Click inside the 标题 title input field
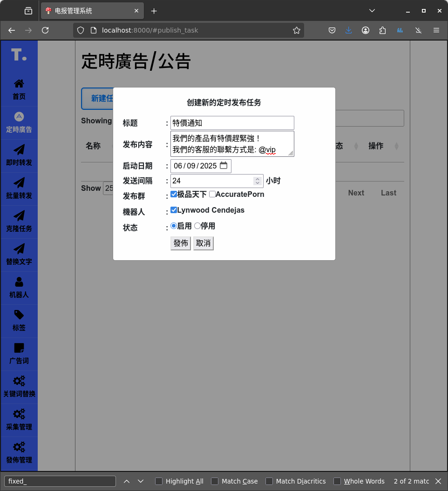The height and width of the screenshot is (491, 448). (x=232, y=122)
